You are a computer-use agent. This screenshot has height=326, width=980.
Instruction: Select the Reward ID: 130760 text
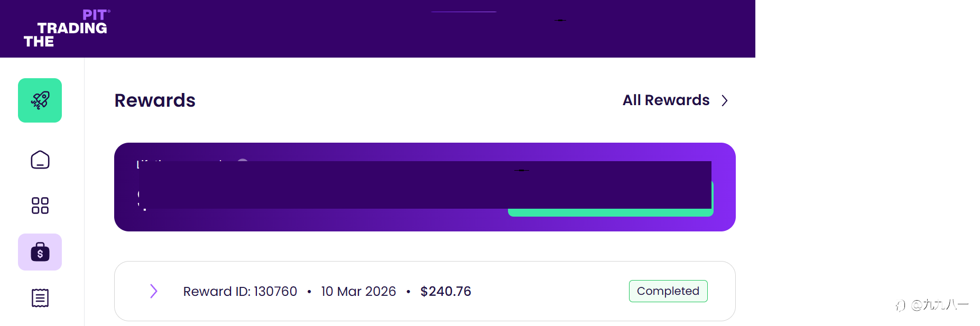click(240, 292)
